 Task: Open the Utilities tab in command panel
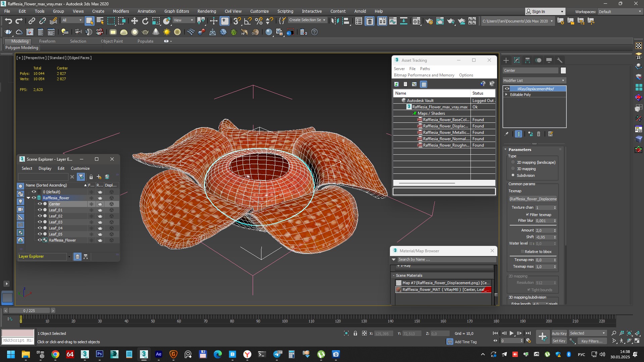tap(560, 60)
